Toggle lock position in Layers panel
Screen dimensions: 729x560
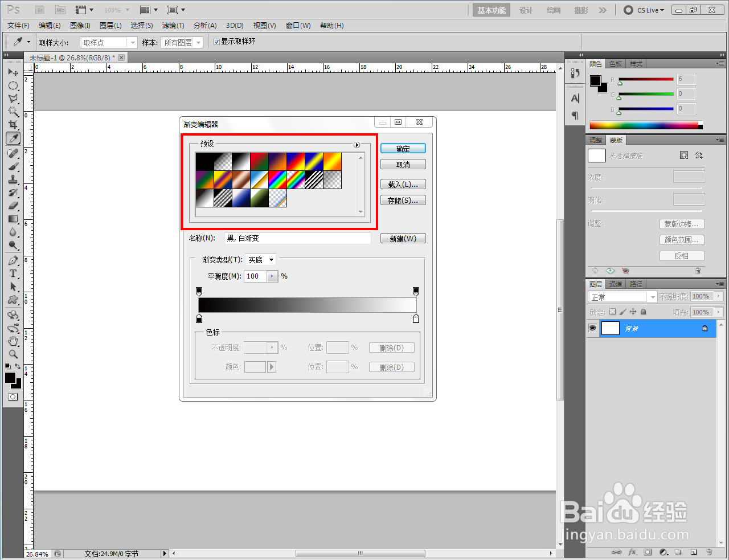[633, 312]
